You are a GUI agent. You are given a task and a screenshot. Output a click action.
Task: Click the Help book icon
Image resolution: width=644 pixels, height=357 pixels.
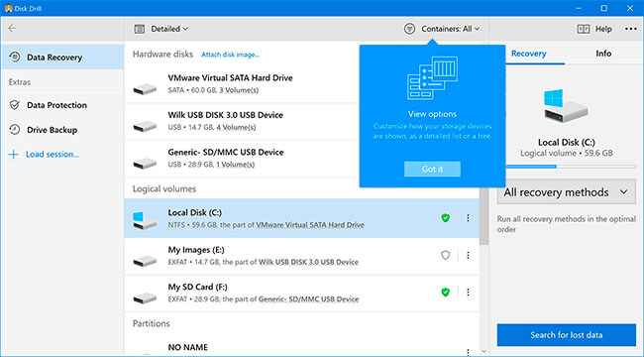tap(584, 29)
